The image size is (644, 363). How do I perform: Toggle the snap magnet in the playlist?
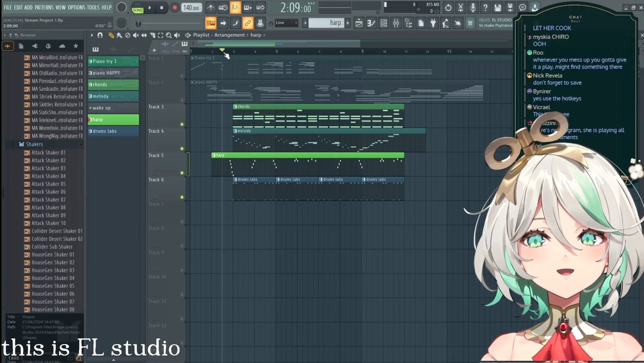point(100,35)
